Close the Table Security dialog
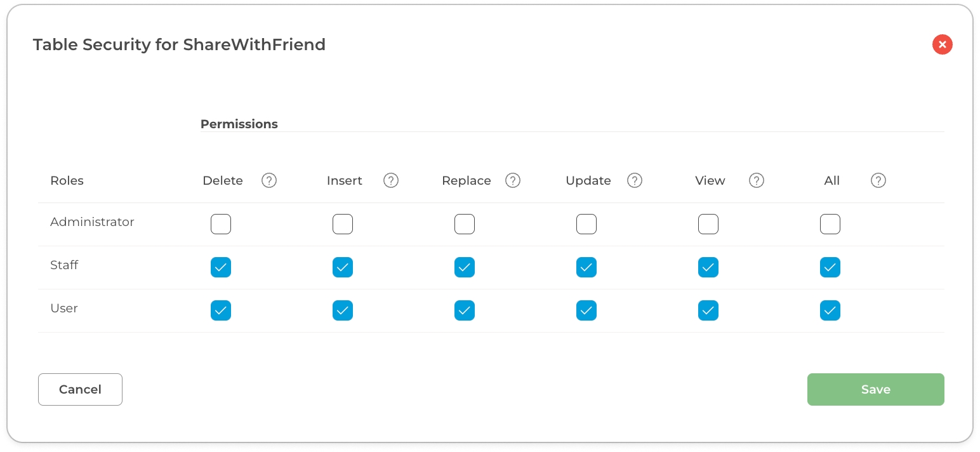Viewport: 980px width, 452px height. tap(943, 44)
